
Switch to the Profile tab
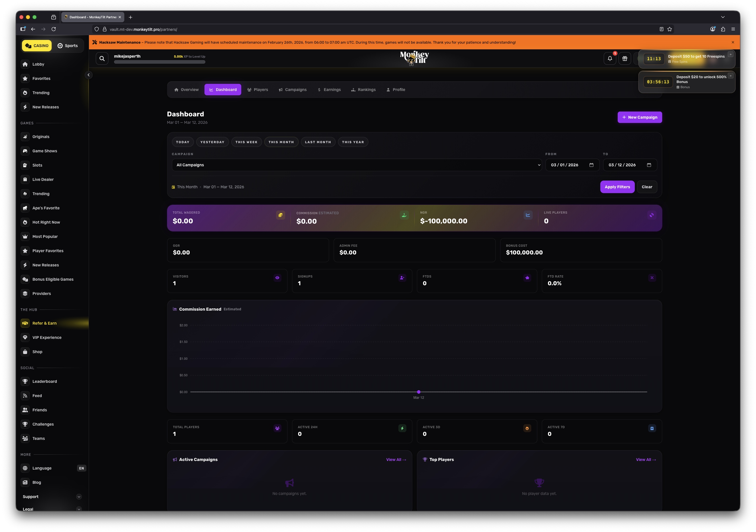[396, 90]
